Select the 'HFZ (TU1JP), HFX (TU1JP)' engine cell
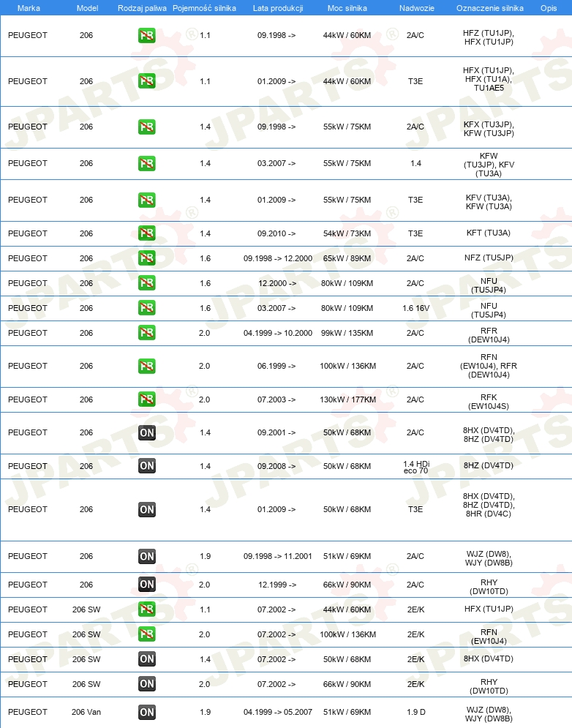Screen dimensions: 572x728 tap(489, 37)
